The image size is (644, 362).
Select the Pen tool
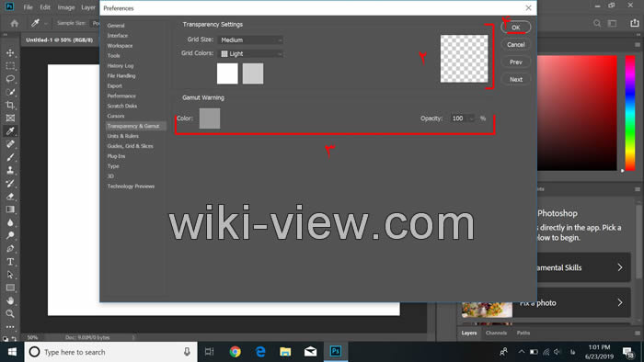coord(10,248)
